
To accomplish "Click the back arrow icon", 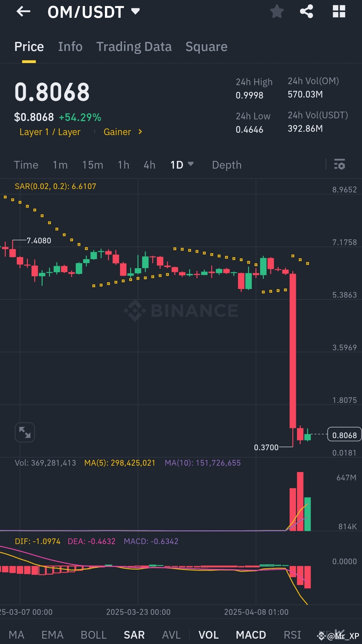I will (x=23, y=12).
